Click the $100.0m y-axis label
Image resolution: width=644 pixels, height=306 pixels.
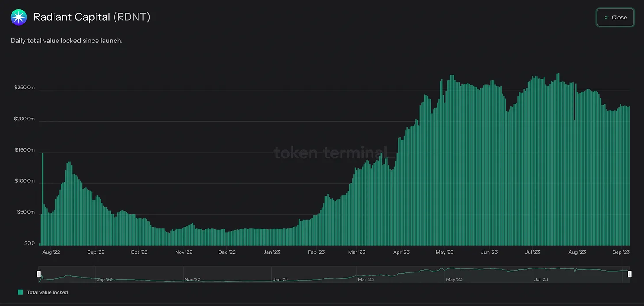coord(24,181)
